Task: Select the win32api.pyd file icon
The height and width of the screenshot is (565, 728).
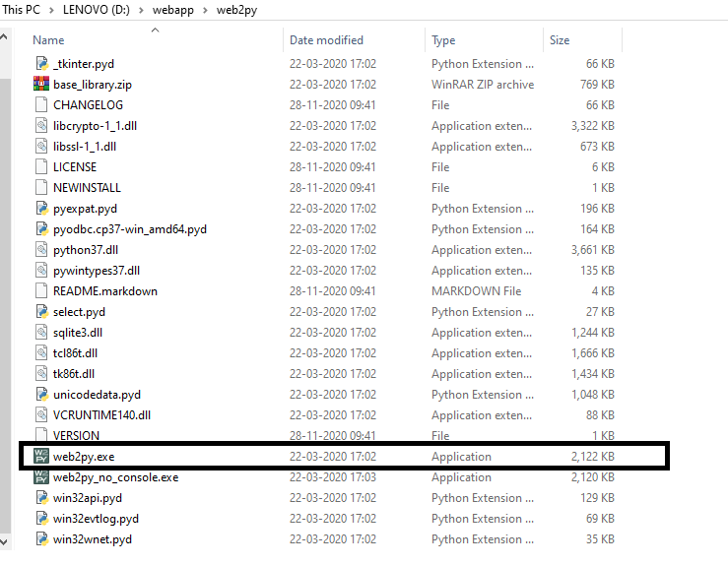Action: [41, 498]
